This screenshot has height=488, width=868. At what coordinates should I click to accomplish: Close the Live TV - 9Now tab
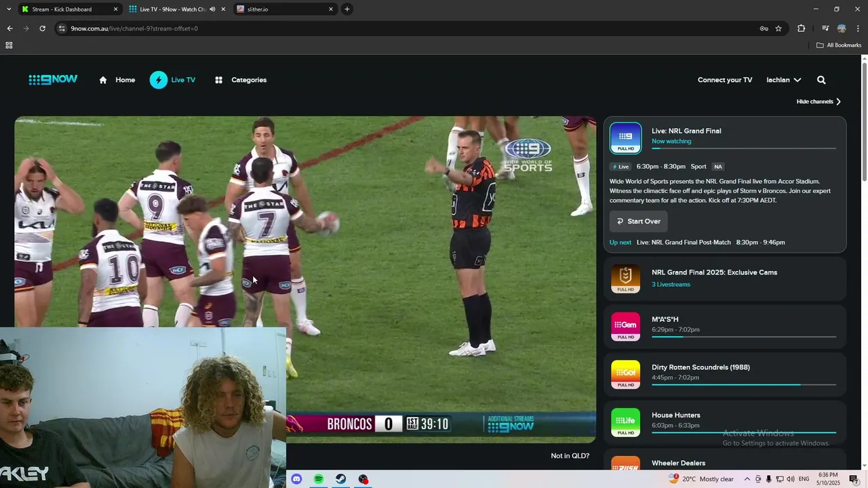tap(223, 9)
